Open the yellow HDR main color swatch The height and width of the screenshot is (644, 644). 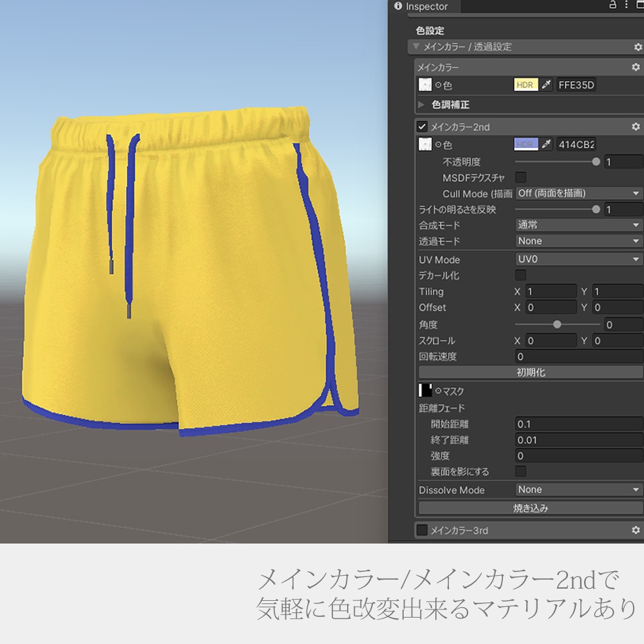(526, 85)
